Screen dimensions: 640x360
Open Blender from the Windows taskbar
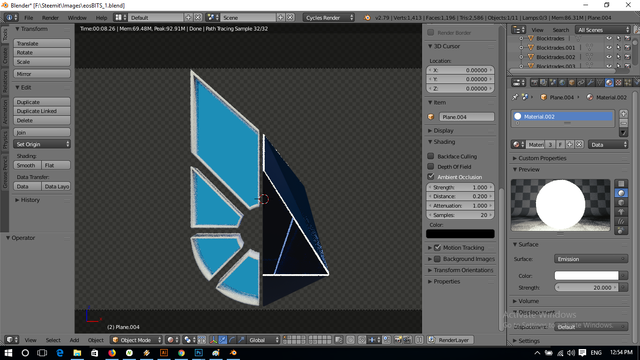click(233, 353)
